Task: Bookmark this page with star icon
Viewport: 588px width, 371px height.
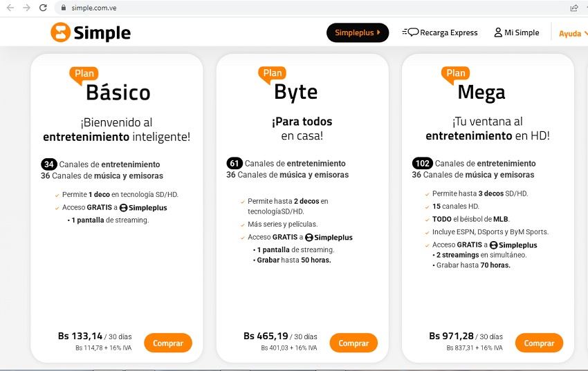Action: click(586, 8)
